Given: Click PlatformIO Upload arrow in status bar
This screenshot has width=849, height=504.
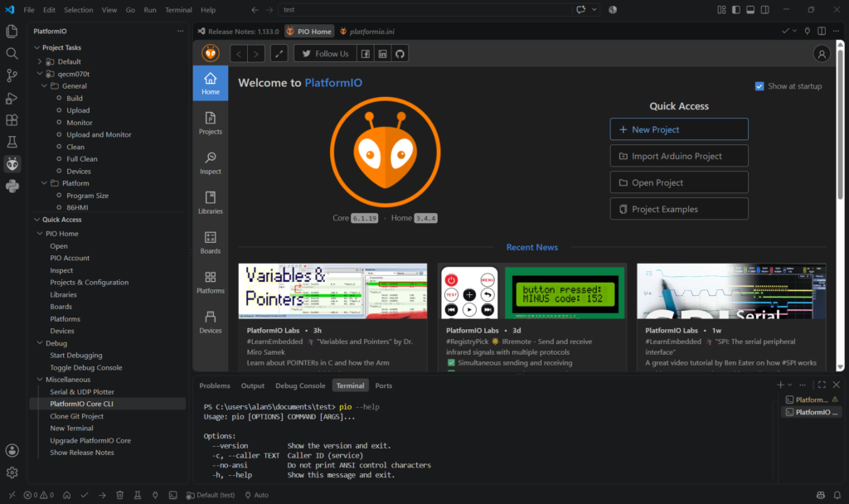Looking at the screenshot, I should pyautogui.click(x=102, y=495).
